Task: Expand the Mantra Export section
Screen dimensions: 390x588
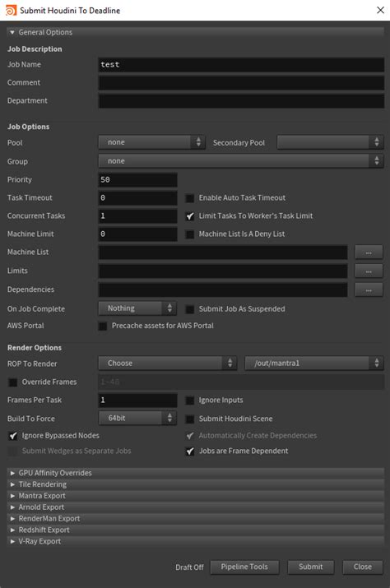Action: coord(195,496)
